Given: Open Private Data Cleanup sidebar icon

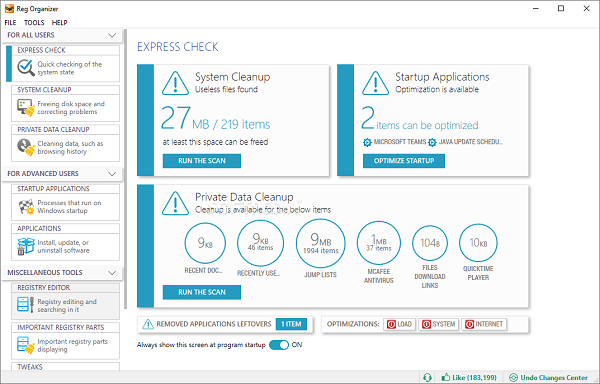Looking at the screenshot, I should coord(26,147).
